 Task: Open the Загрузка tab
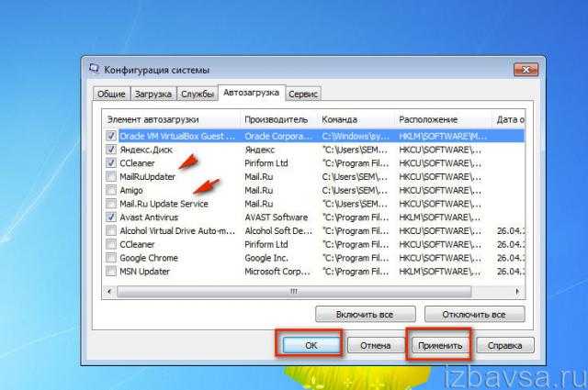tap(153, 94)
